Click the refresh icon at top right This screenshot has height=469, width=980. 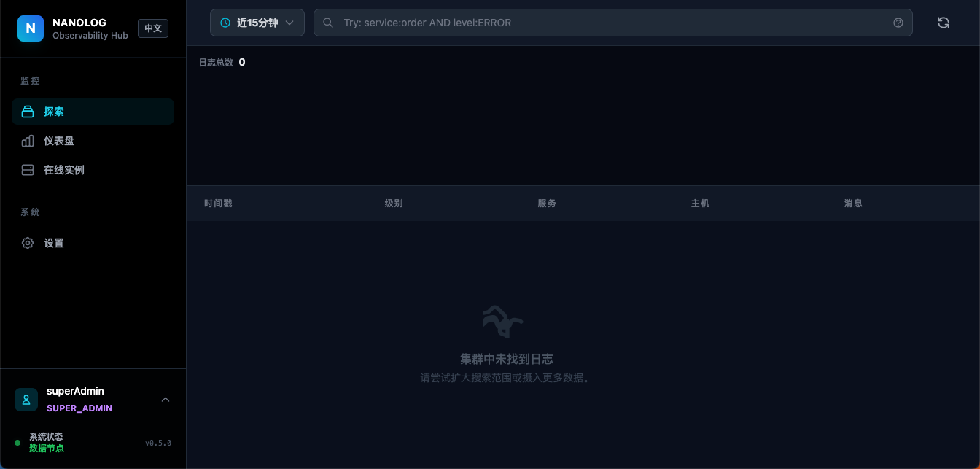pos(944,23)
